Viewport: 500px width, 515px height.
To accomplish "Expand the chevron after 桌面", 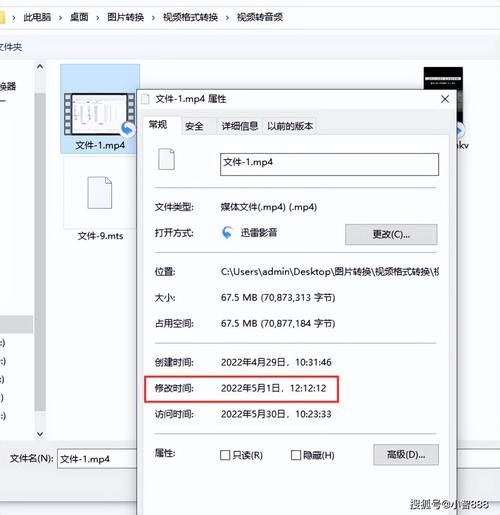I will [98, 18].
